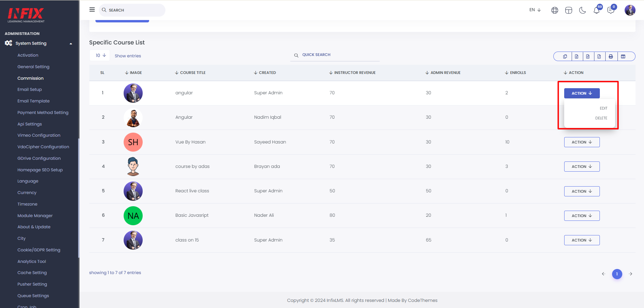Screen dimensions: 644x308
Task: Sort table by Enrolls column
Action: tap(515, 73)
